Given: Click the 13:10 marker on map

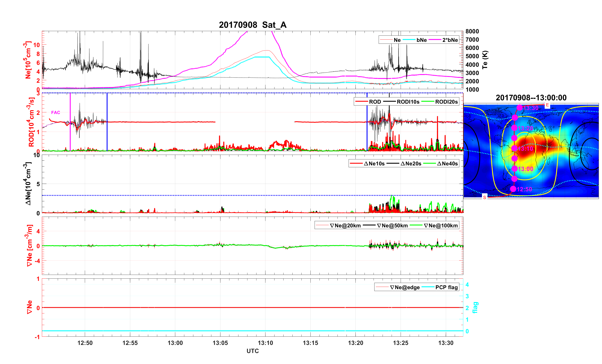Looking at the screenshot, I should pyautogui.click(x=514, y=148).
